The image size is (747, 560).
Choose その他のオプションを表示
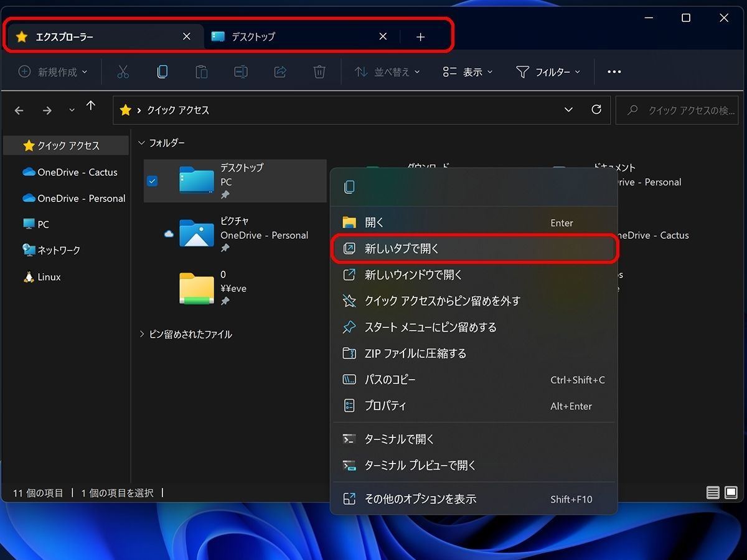tap(474, 499)
